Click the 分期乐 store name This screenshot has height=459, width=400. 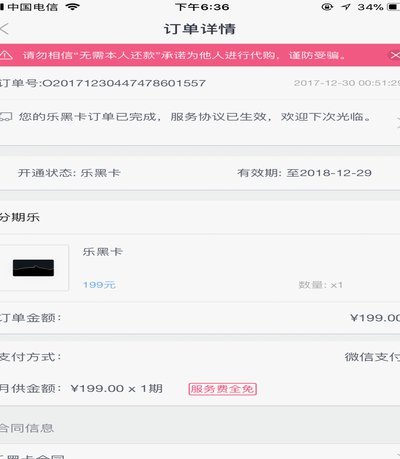[20, 217]
